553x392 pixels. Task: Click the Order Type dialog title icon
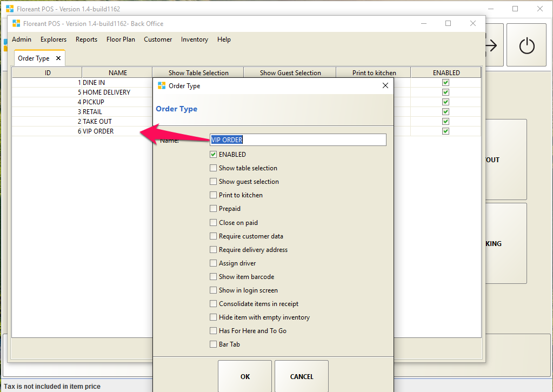(162, 86)
